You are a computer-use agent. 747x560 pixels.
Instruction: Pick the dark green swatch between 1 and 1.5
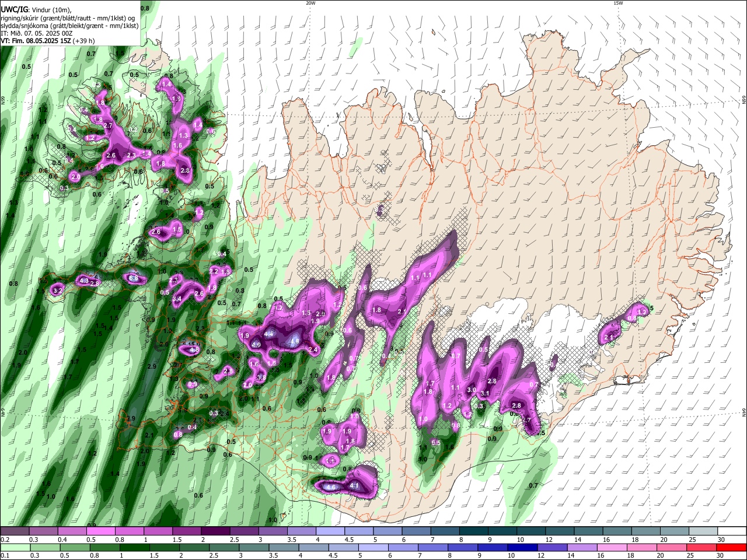click(135, 547)
